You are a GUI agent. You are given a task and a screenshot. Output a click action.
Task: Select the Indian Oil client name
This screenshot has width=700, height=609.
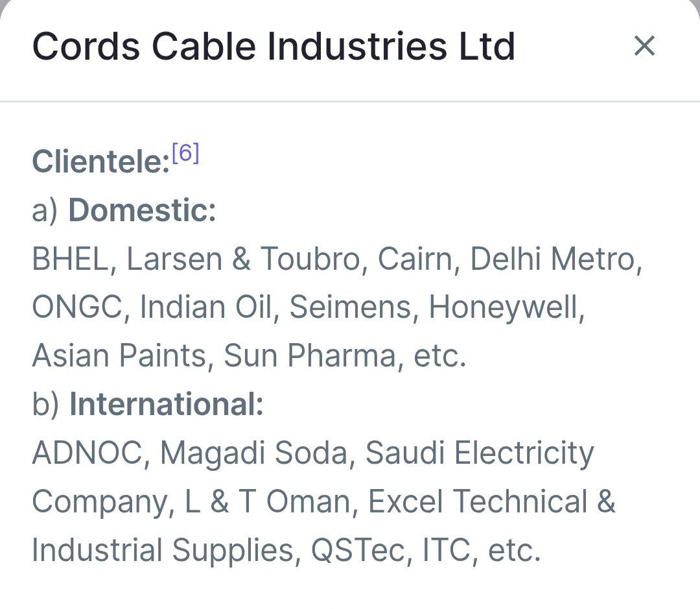pyautogui.click(x=205, y=307)
